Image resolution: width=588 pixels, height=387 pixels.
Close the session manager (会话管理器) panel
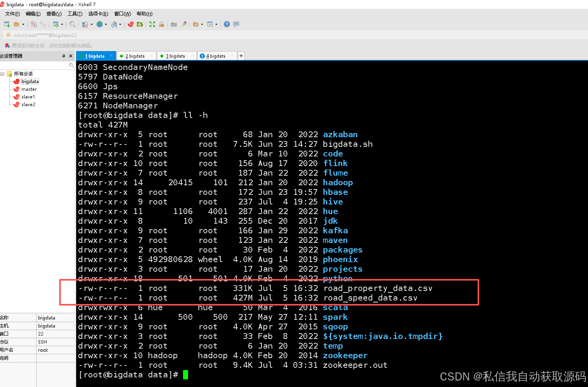click(71, 56)
